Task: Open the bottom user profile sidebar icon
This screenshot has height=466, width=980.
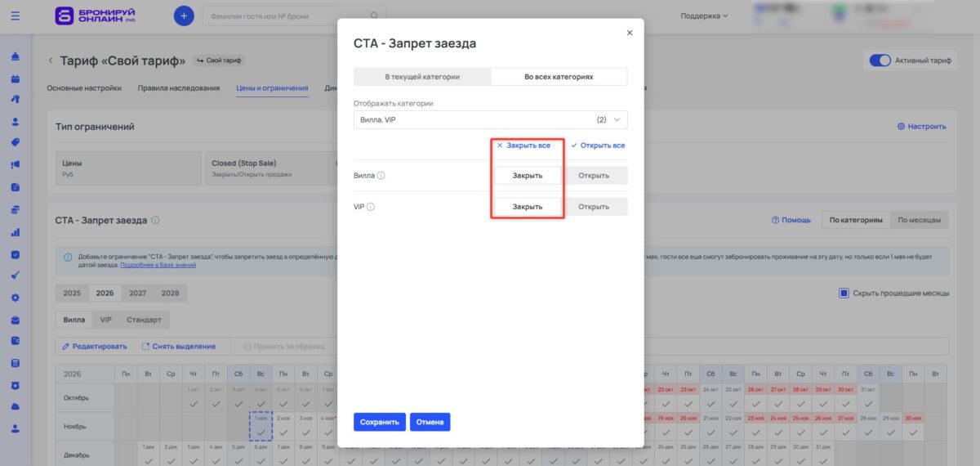Action: (16, 428)
